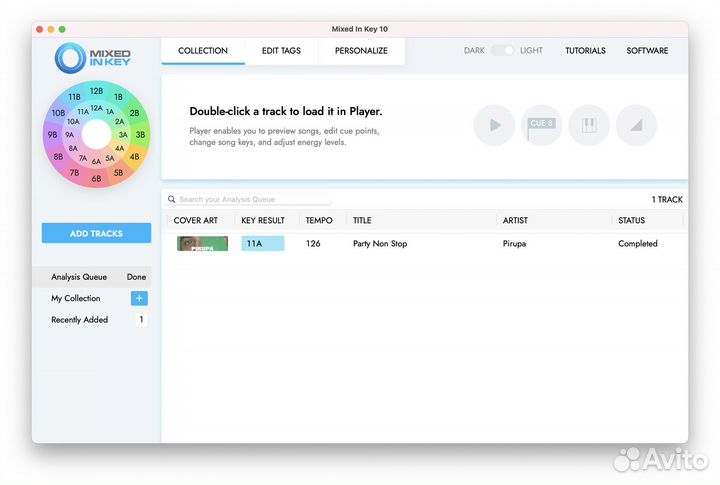This screenshot has height=485, width=720.
Task: Open the CUE 8 cue points icon
Action: pos(541,126)
